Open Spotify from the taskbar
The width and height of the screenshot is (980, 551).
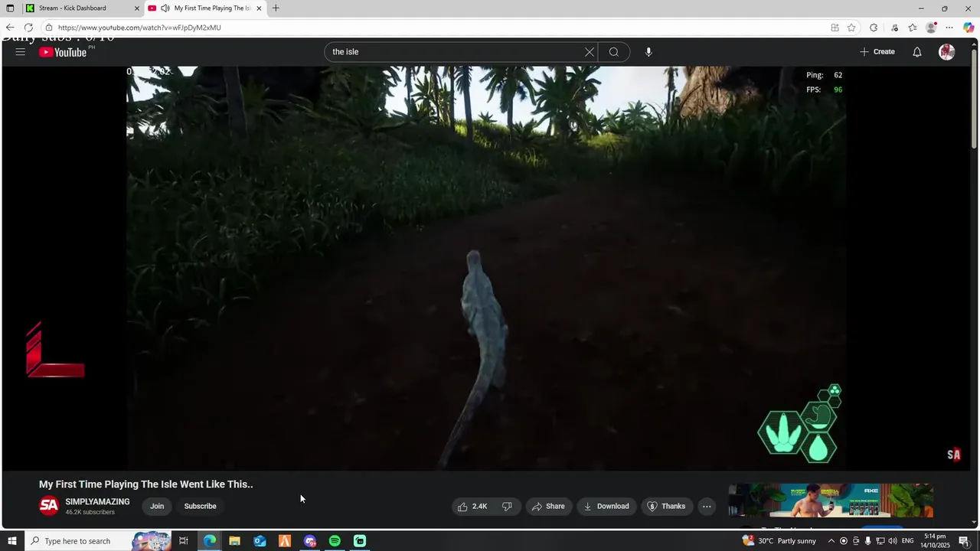tap(335, 541)
